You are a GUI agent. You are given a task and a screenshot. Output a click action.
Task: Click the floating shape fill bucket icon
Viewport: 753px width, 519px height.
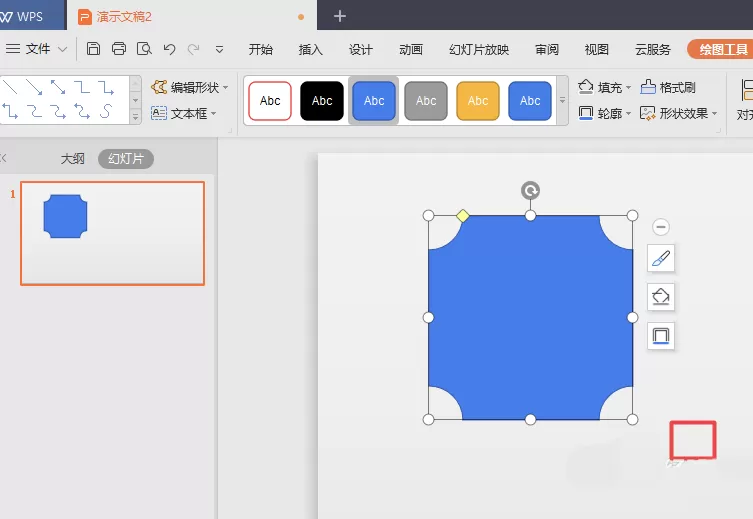pyautogui.click(x=661, y=297)
